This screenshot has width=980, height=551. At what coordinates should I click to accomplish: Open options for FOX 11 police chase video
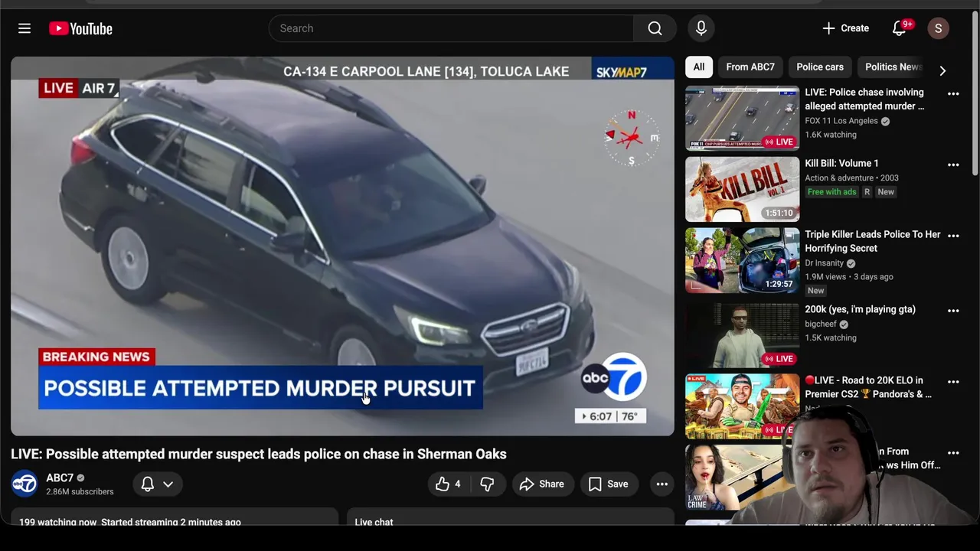click(953, 93)
